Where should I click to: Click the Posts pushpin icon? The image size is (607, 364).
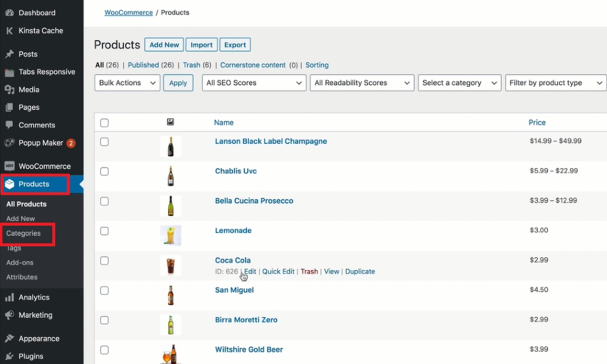click(9, 54)
